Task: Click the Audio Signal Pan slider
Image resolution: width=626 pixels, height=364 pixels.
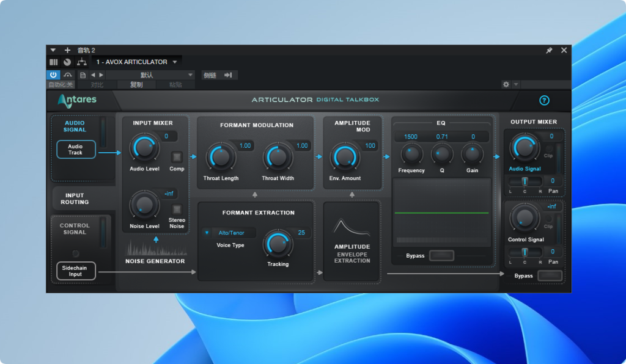Action: 525,181
